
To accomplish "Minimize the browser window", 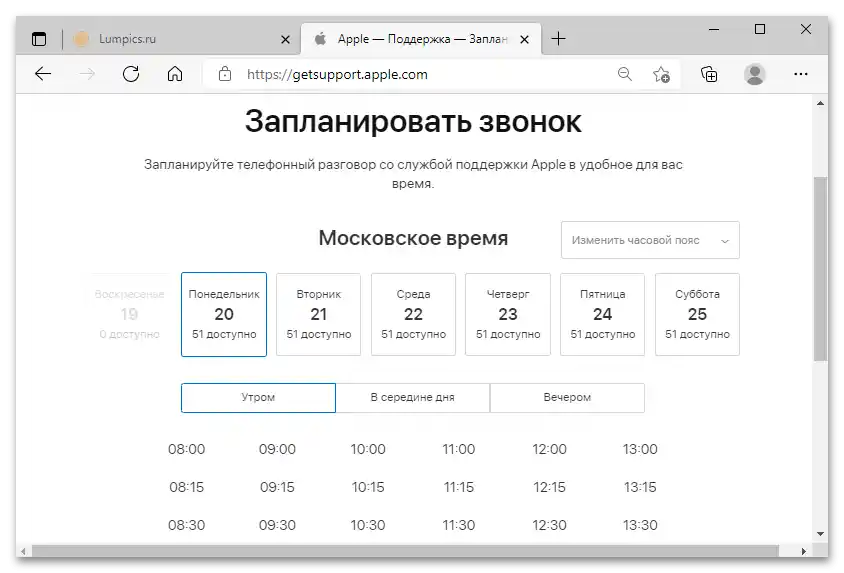I will point(714,30).
